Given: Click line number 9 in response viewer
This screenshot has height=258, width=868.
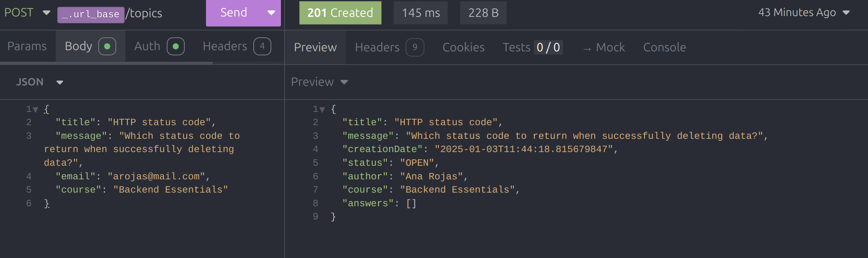Looking at the screenshot, I should point(315,217).
